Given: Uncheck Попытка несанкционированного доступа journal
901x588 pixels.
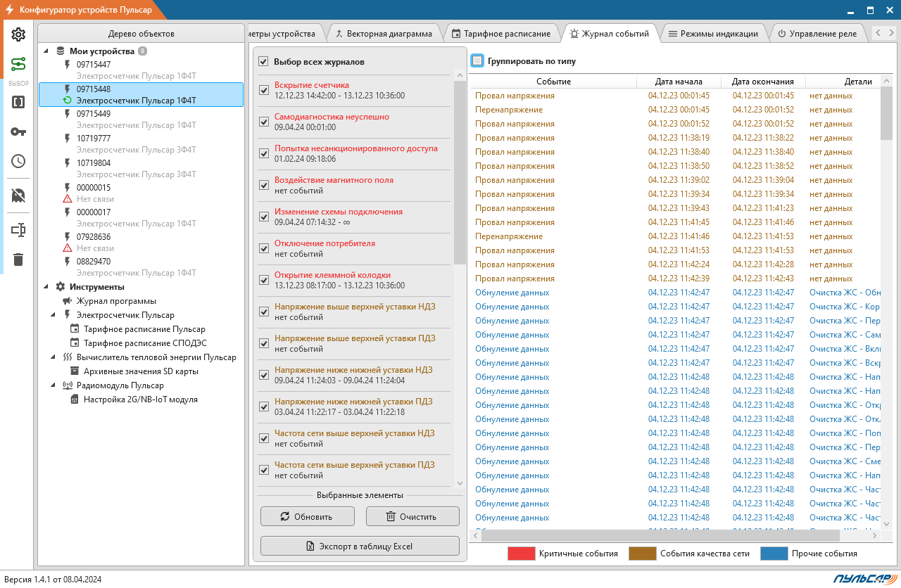Looking at the screenshot, I should click(264, 153).
